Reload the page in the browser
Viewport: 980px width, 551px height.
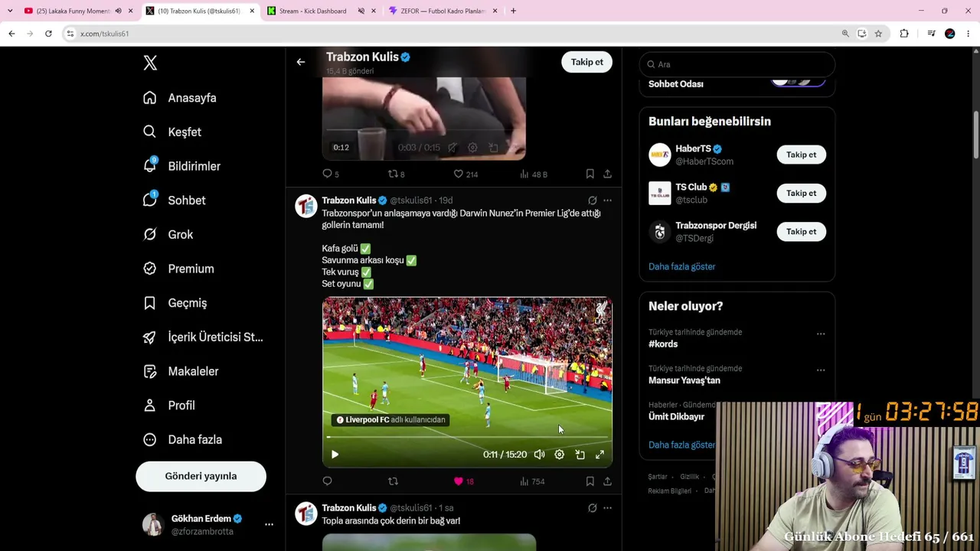click(48, 34)
